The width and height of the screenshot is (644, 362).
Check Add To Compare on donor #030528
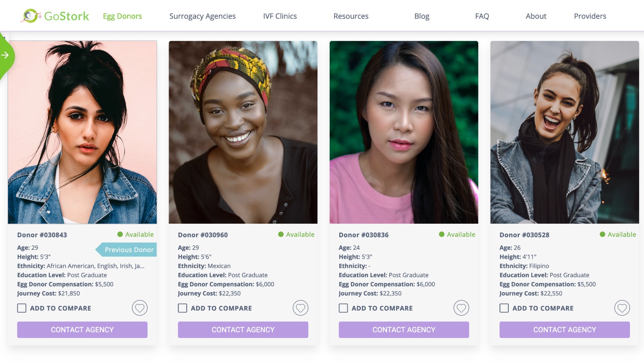pyautogui.click(x=504, y=308)
